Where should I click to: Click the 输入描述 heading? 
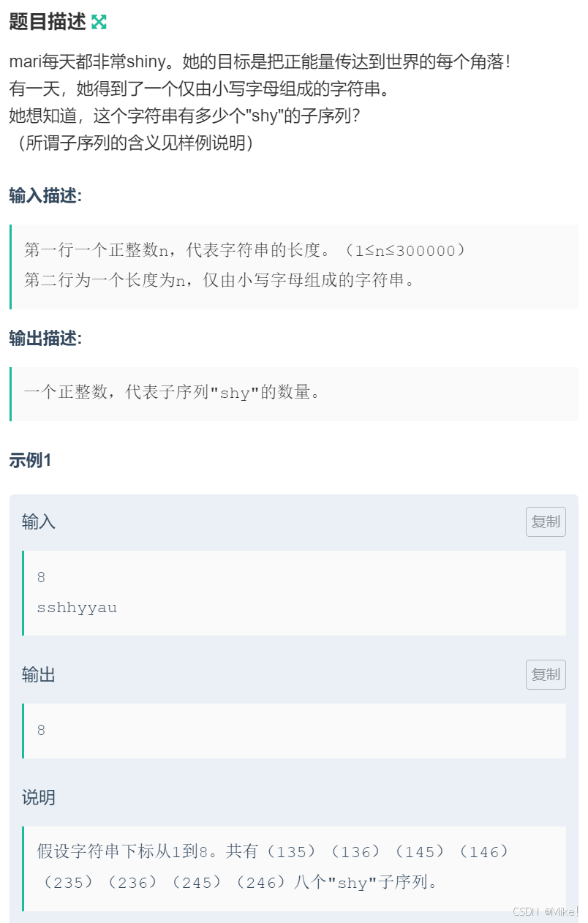(x=46, y=196)
